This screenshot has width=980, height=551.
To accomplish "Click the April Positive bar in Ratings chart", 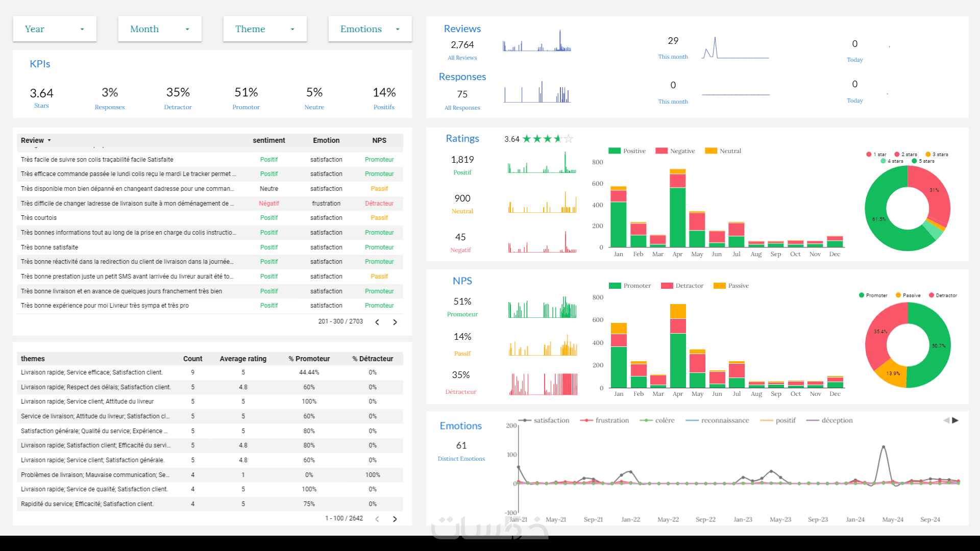I will (677, 217).
